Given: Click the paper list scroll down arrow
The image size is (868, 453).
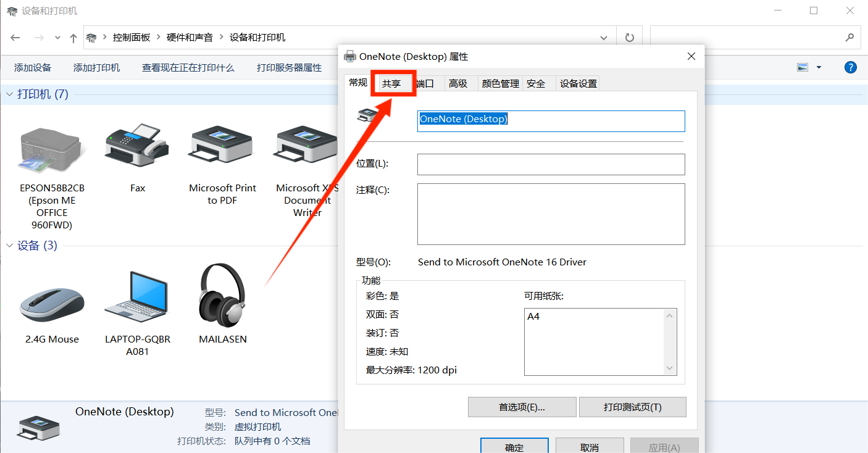Looking at the screenshot, I should click(670, 368).
